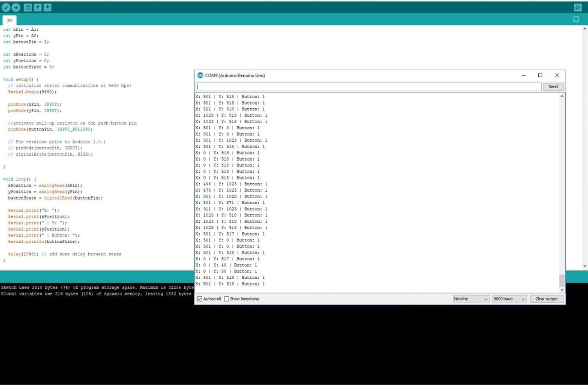Viewport: 588px width, 385px height.
Task: Click the Arduino logo in COM9 title bar
Action: pos(200,75)
